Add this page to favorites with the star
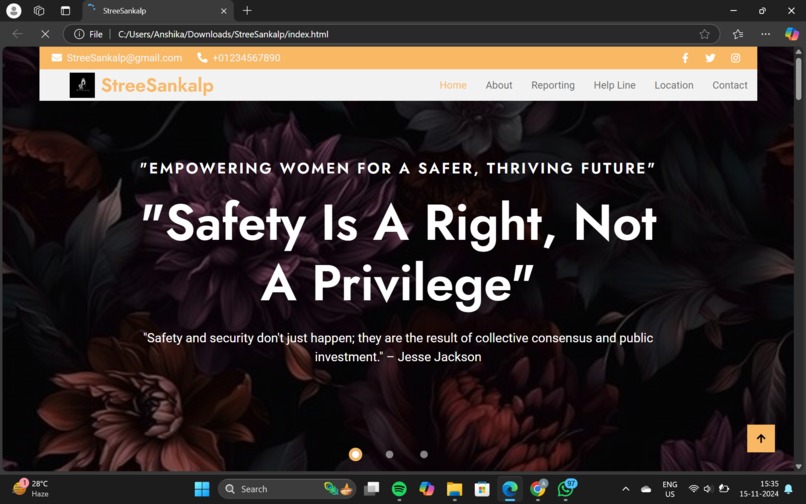Image resolution: width=806 pixels, height=504 pixels. click(x=704, y=34)
